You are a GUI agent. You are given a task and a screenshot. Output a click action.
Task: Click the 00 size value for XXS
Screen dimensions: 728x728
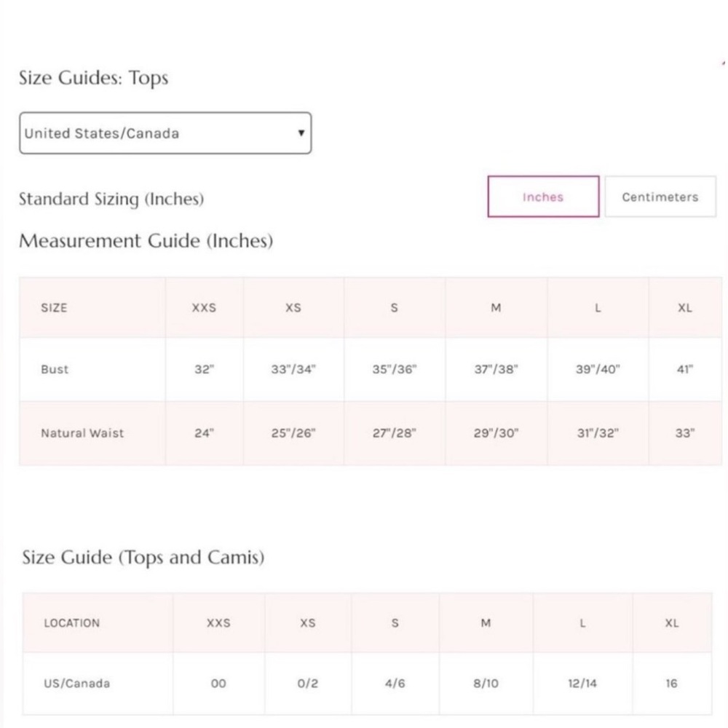pos(218,683)
